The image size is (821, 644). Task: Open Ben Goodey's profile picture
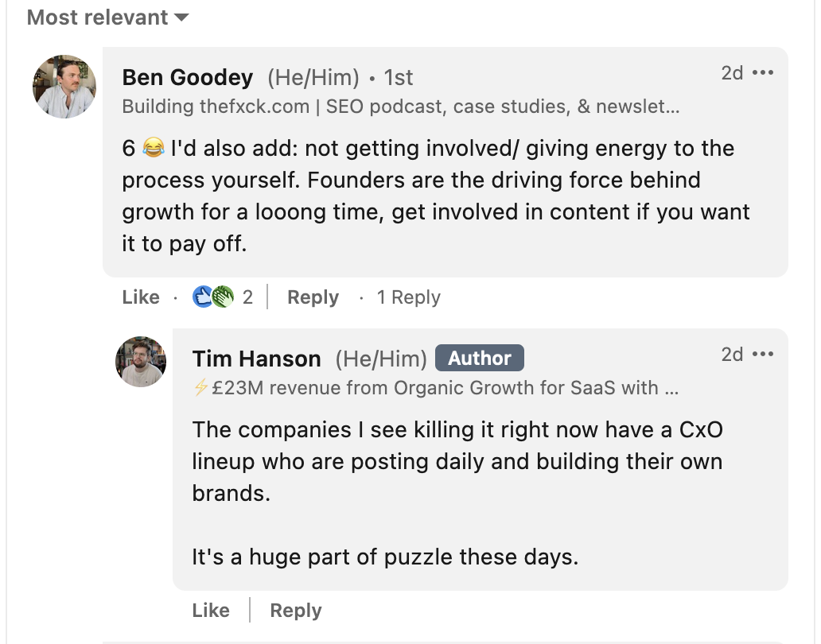point(64,86)
